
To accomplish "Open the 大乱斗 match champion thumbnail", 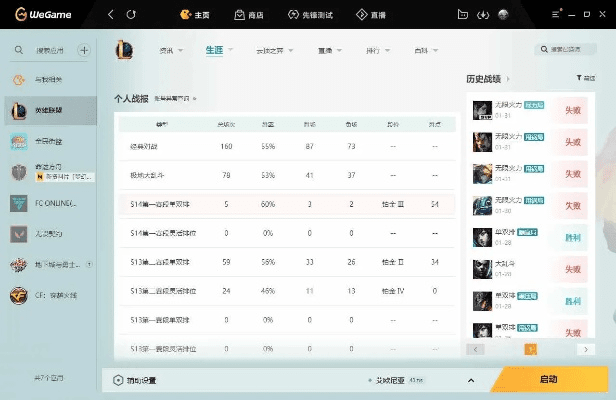I will tap(482, 269).
